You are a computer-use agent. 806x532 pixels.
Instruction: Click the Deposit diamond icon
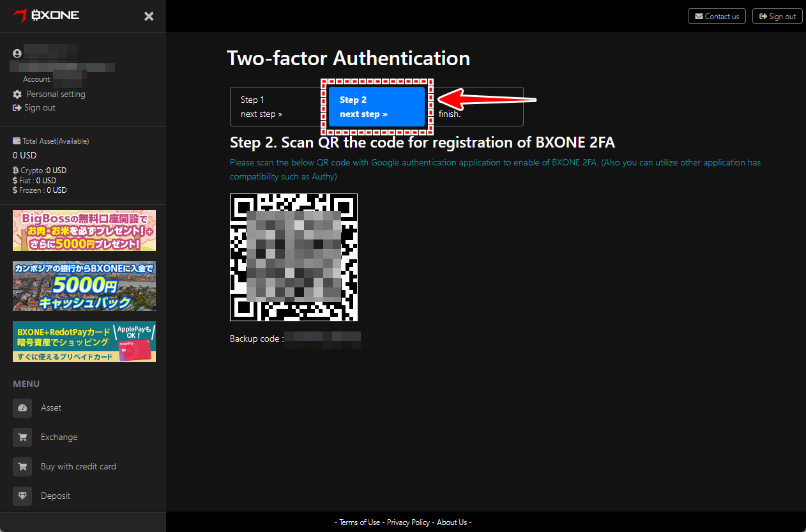click(x=22, y=496)
